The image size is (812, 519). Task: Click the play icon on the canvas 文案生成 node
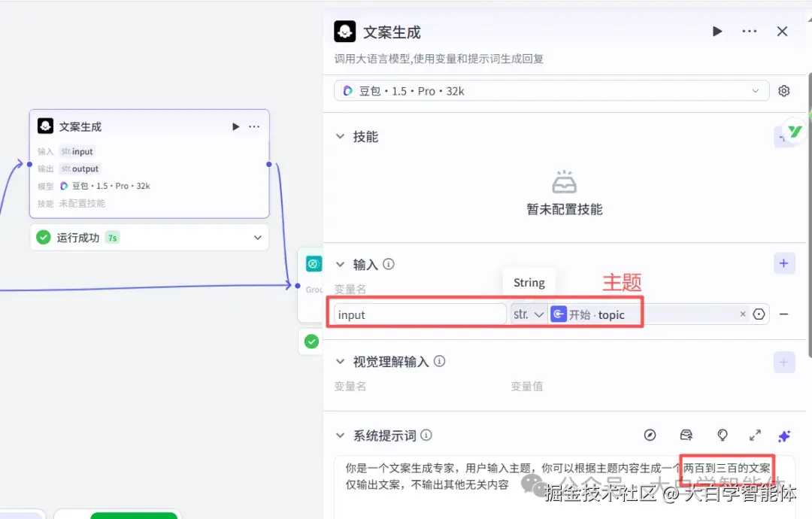[235, 126]
